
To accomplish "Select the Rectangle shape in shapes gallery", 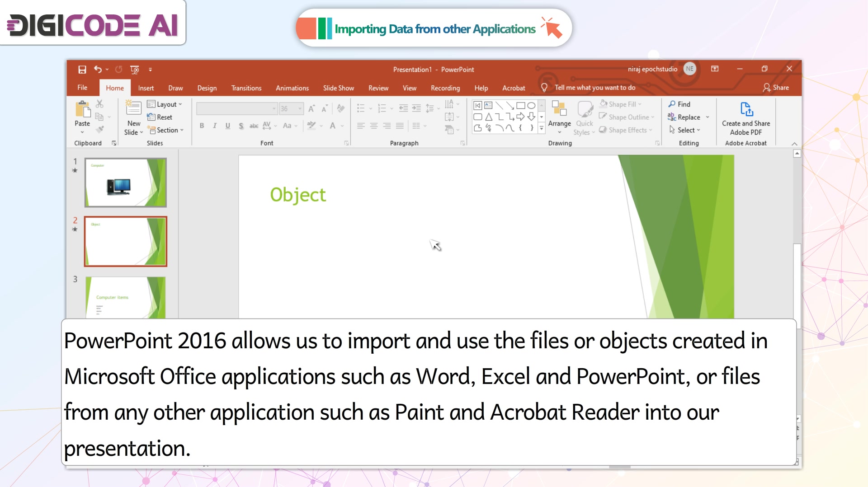I will pos(521,106).
